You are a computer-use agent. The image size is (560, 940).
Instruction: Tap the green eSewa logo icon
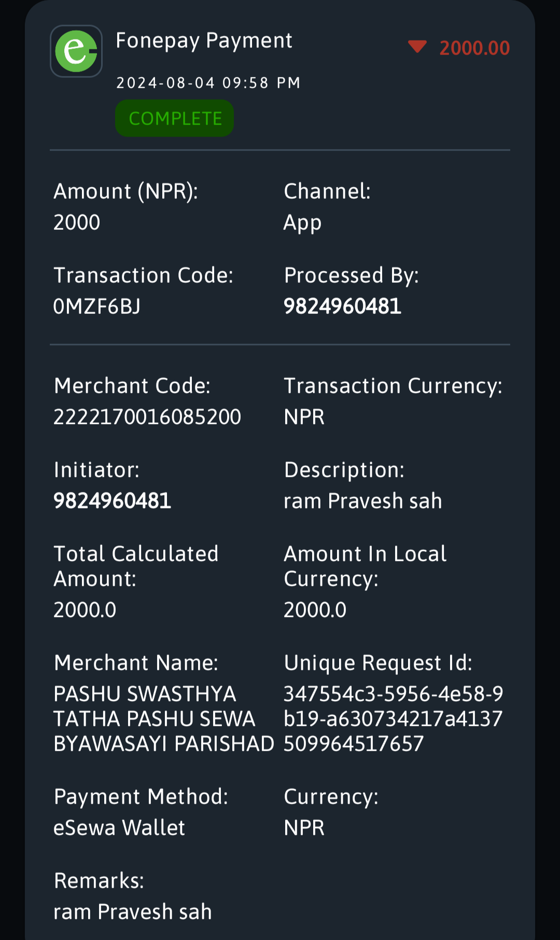click(x=76, y=51)
